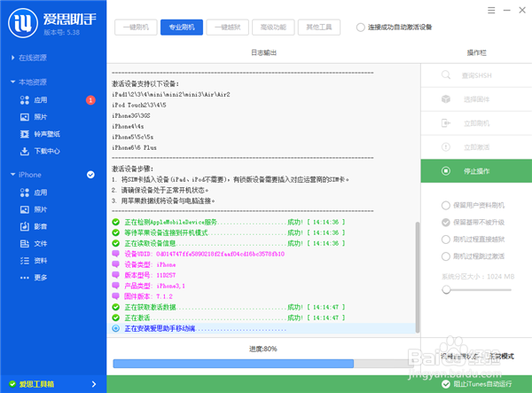This screenshot has height=393, width=532.
Task: Click the 立即刷机 device icon
Action: point(446,122)
